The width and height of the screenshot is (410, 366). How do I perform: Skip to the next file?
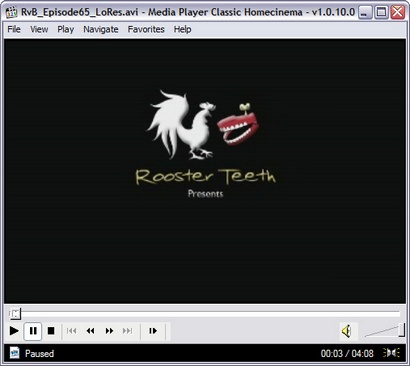click(x=128, y=331)
